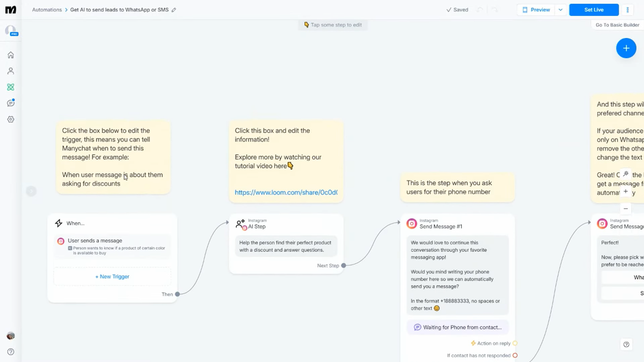This screenshot has width=644, height=362.
Task: Expand the left panel with the arrow chevron
Action: click(x=31, y=191)
